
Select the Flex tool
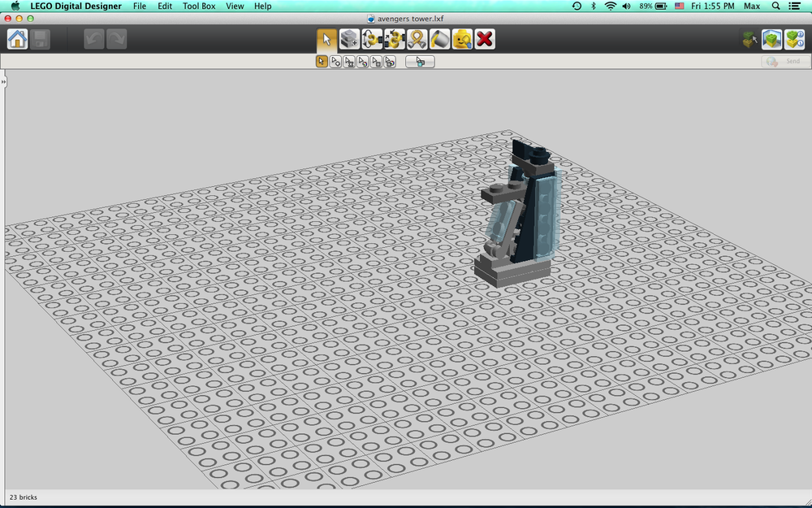(x=417, y=39)
